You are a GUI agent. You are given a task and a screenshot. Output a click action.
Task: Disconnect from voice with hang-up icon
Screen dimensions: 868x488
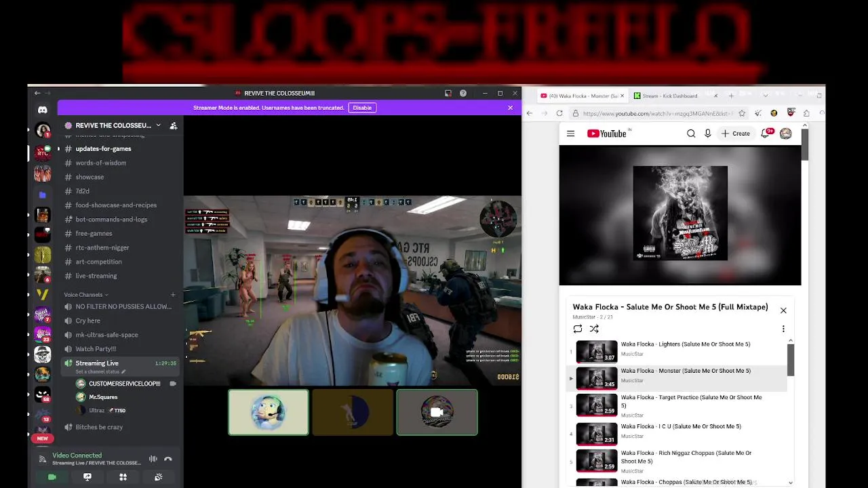(168, 459)
